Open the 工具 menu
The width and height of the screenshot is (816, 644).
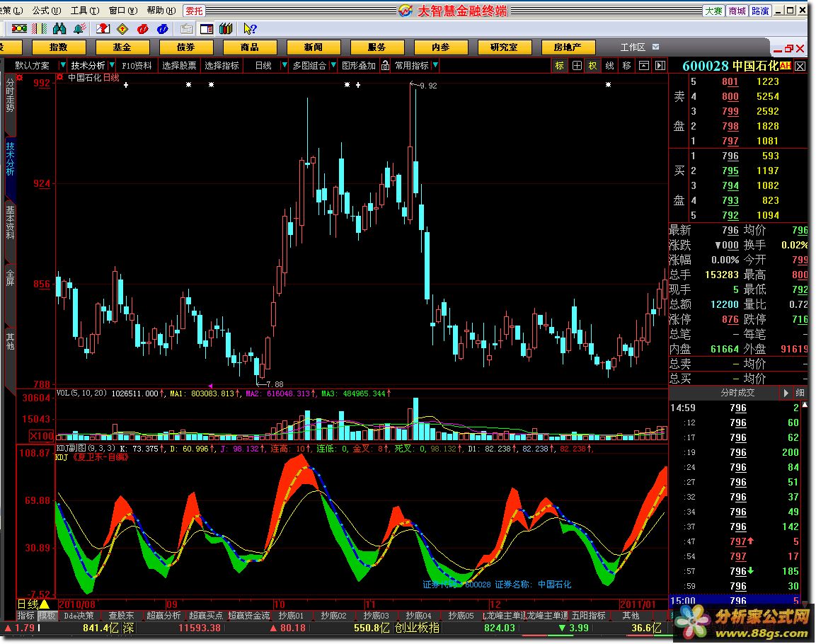(x=85, y=11)
